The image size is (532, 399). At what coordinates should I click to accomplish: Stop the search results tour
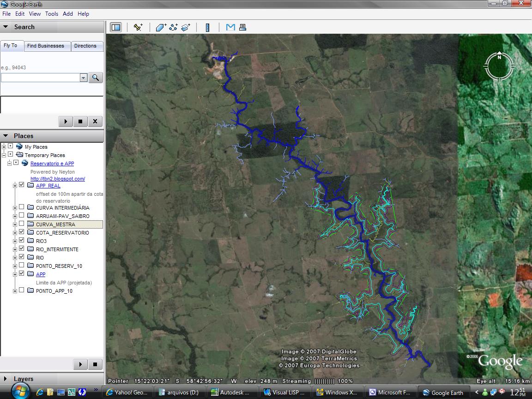[x=80, y=121]
